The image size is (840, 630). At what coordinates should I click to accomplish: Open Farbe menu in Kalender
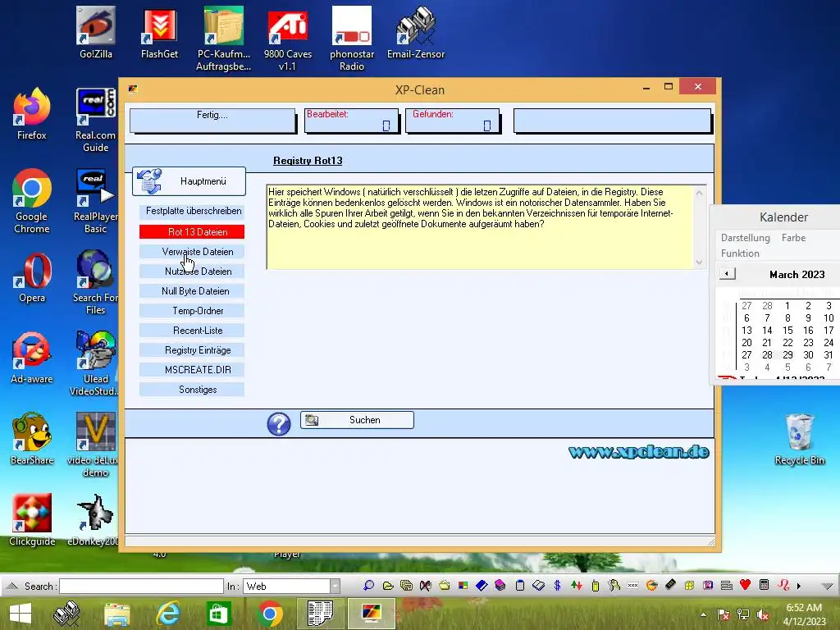click(x=793, y=238)
